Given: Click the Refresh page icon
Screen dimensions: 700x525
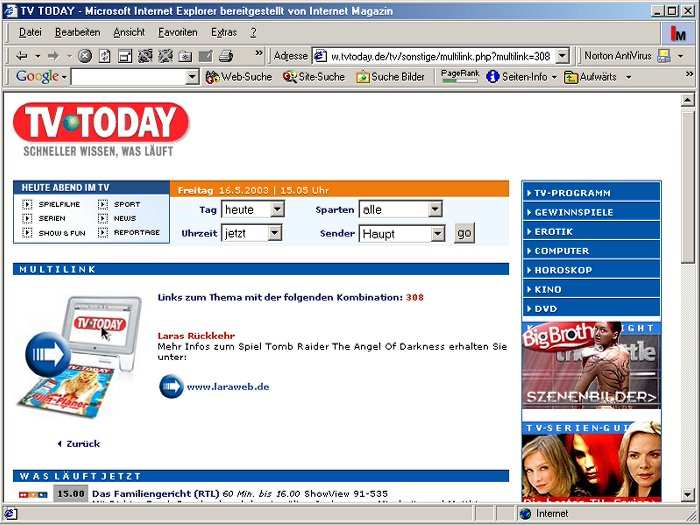Looking at the screenshot, I should point(105,56).
